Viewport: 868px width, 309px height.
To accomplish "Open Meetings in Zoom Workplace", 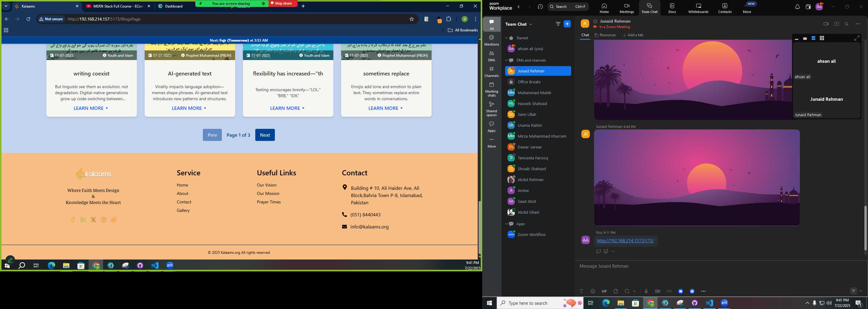I will click(x=627, y=8).
